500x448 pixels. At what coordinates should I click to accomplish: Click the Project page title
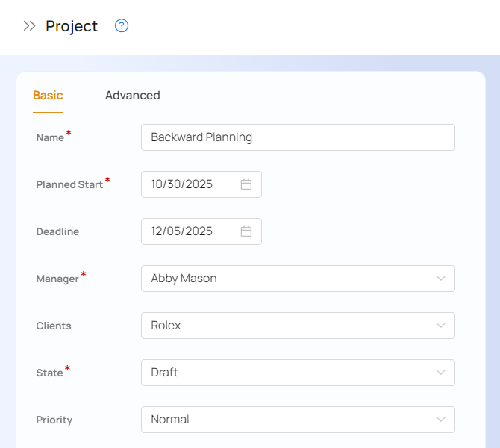[x=72, y=26]
